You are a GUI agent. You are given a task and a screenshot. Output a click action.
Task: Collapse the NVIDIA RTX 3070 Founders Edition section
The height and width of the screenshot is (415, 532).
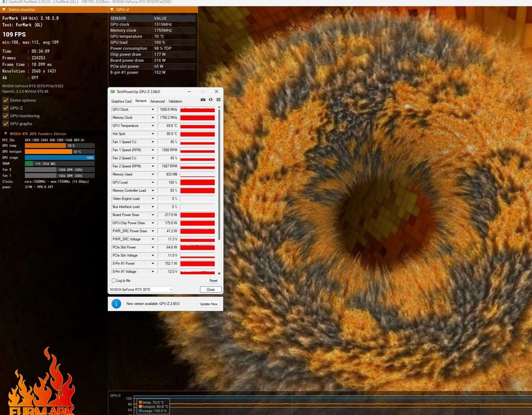(5, 134)
